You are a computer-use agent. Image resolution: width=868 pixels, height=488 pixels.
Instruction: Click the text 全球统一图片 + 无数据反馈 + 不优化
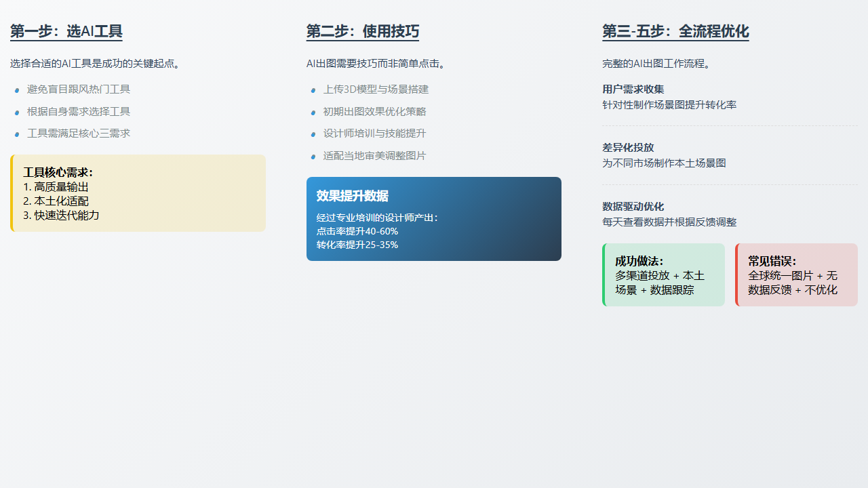point(793,283)
